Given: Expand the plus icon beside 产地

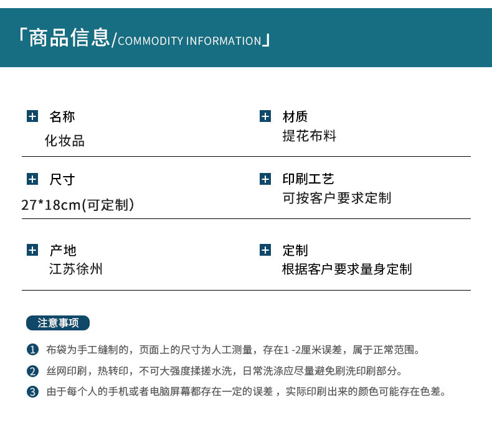Looking at the screenshot, I should click(32, 250).
